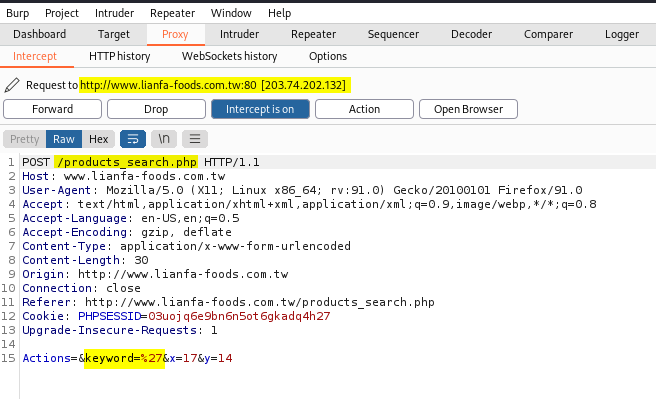The height and width of the screenshot is (399, 656).
Task: Click the Open Browser button
Action: (468, 109)
